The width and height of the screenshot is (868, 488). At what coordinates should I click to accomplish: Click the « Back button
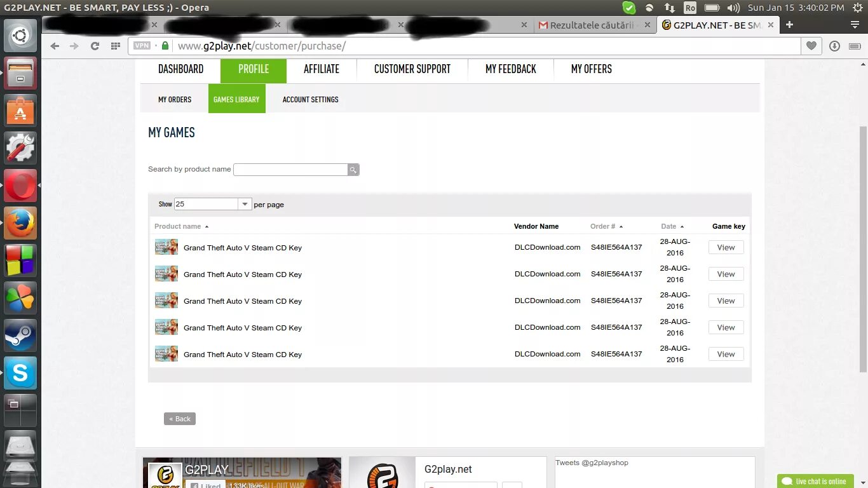[x=180, y=419]
